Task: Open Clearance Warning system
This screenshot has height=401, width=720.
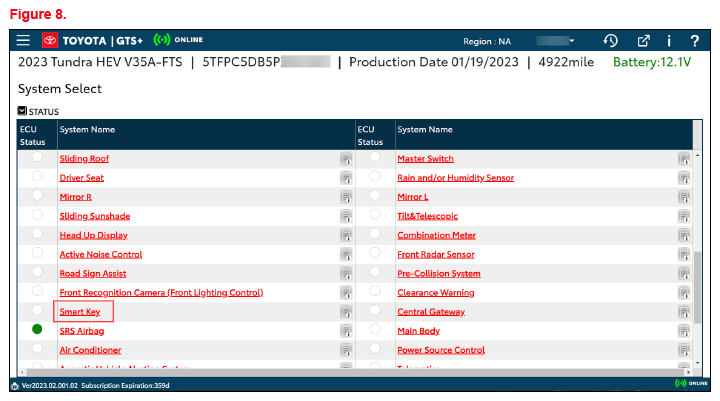Action: (436, 293)
